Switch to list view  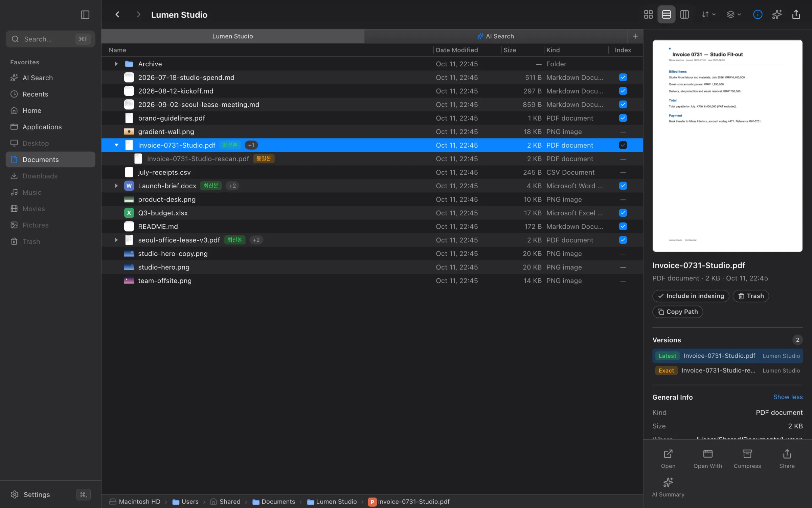666,15
